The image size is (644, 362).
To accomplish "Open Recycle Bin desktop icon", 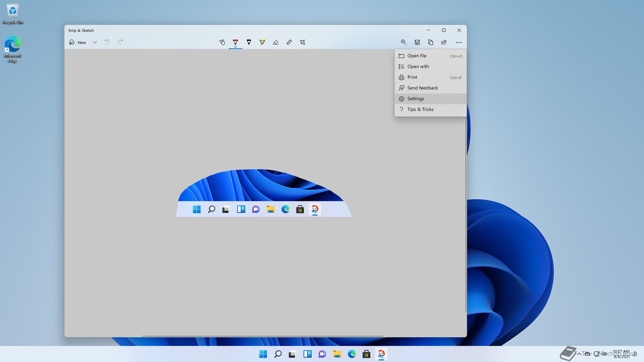I will tap(13, 14).
